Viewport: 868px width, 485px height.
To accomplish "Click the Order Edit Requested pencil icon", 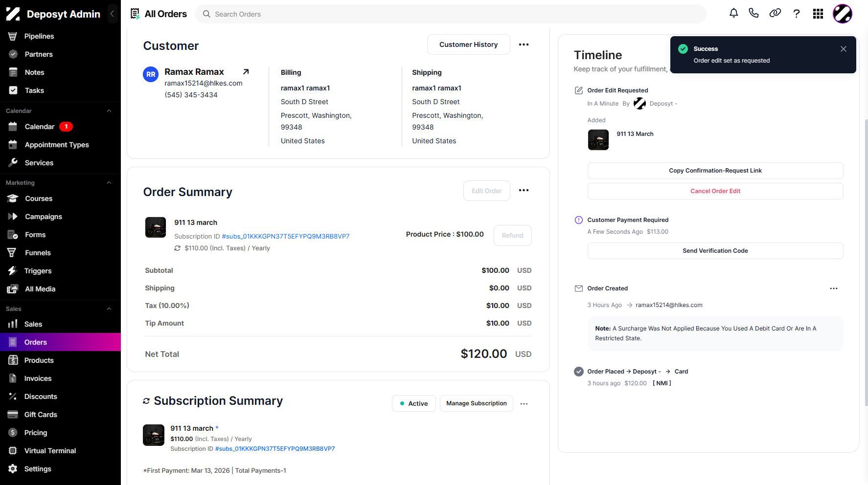I will (x=579, y=90).
